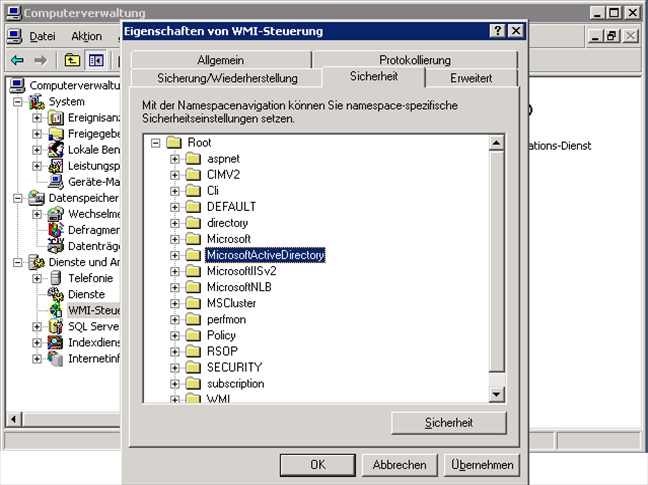Screen dimensions: 648x485
Task: Click the help question mark button in dialog
Action: [x=498, y=31]
